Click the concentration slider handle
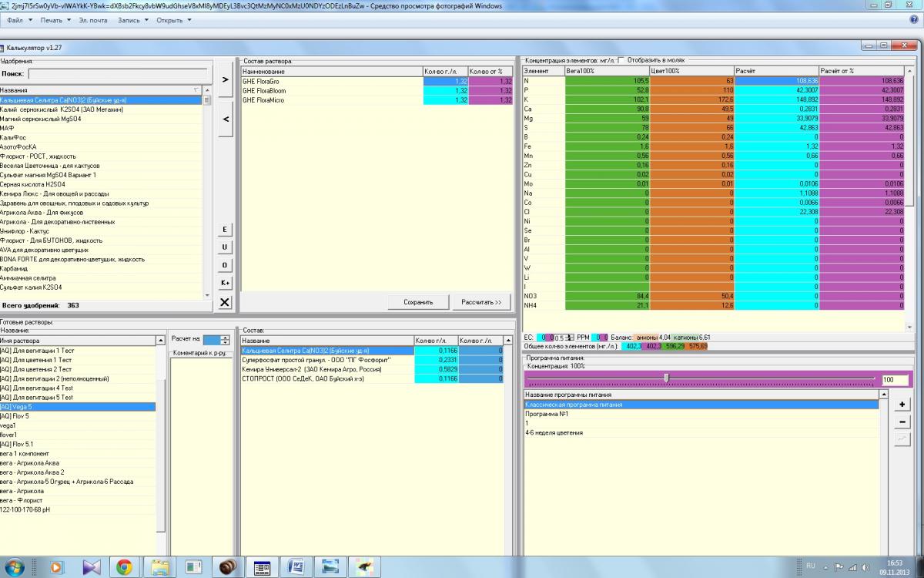The height and width of the screenshot is (578, 924). tap(666, 378)
